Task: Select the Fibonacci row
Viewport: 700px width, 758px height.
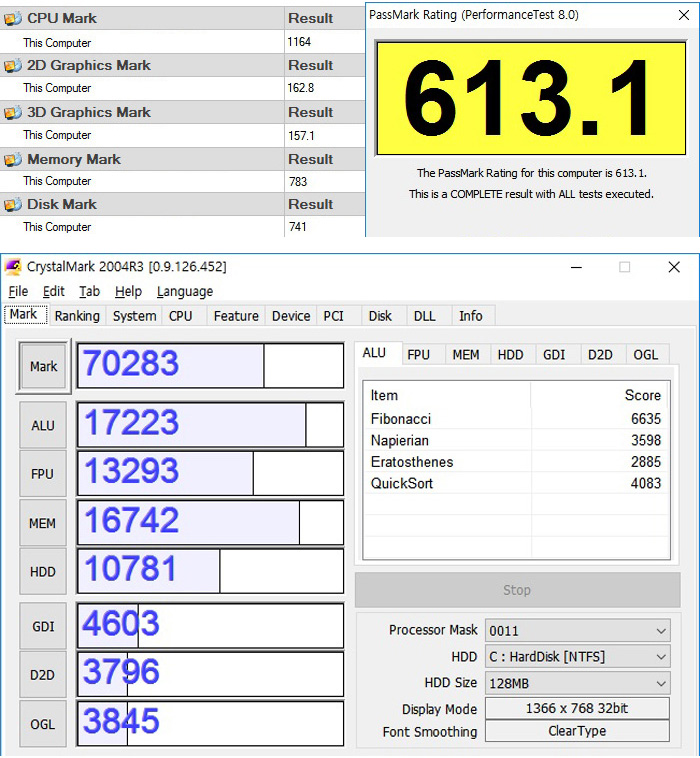Action: click(516, 419)
